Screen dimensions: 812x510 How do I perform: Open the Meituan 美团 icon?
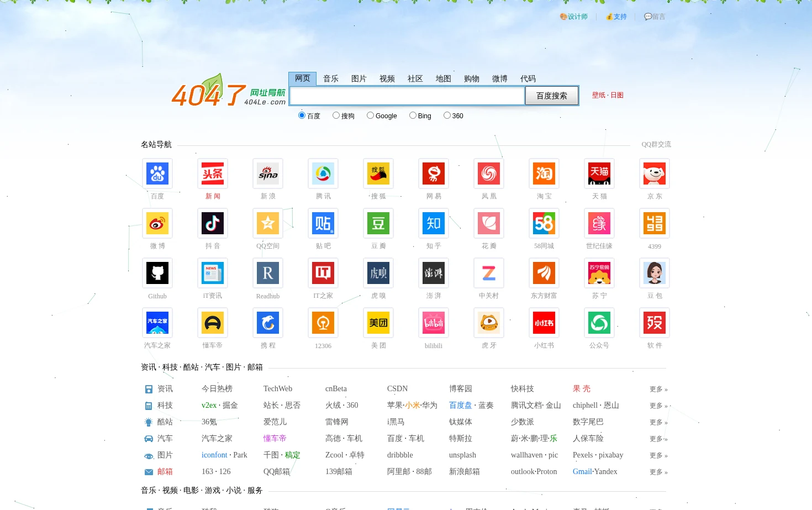(378, 323)
